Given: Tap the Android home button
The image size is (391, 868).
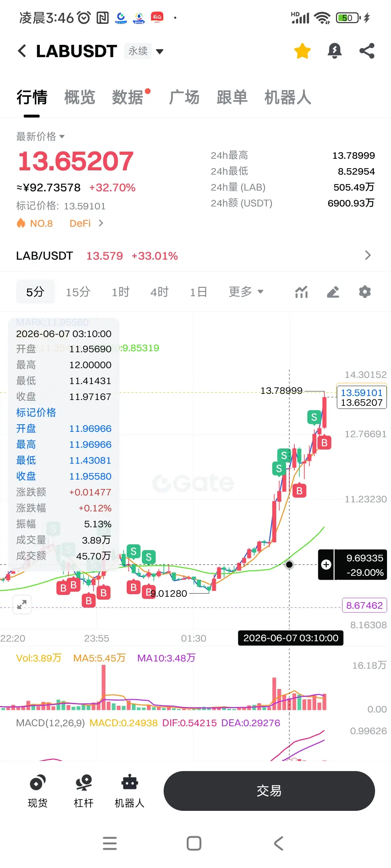Looking at the screenshot, I should click(x=194, y=843).
